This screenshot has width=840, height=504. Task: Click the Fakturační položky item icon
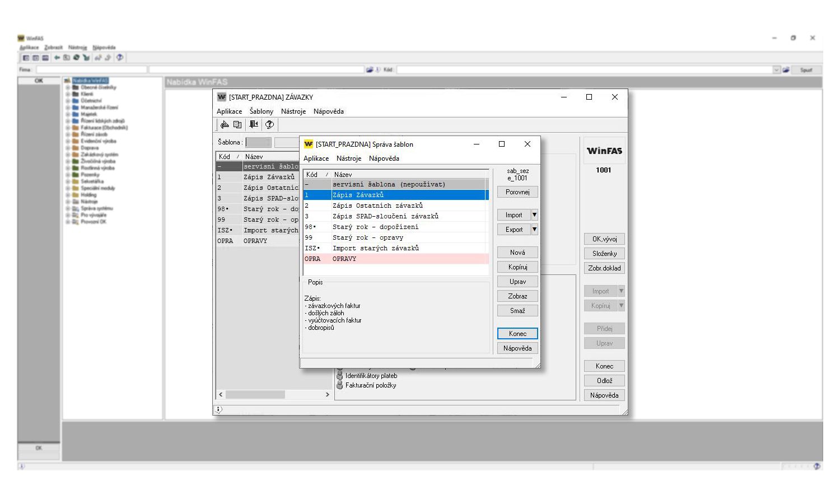pyautogui.click(x=340, y=385)
